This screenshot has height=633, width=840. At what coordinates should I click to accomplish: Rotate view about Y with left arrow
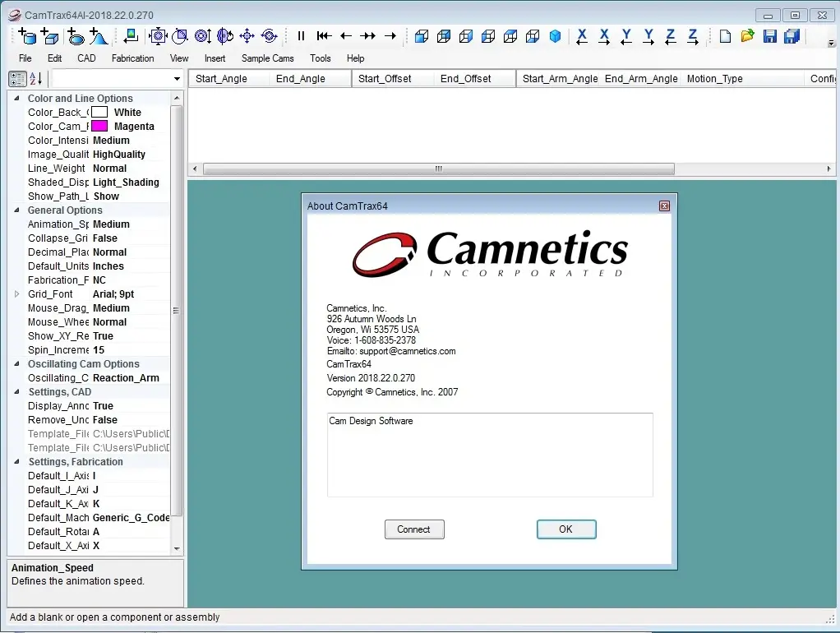[x=626, y=36]
